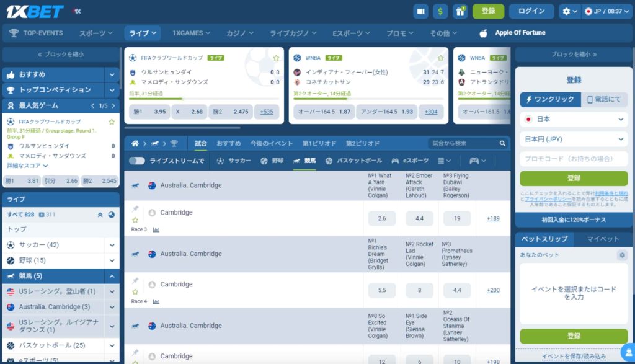This screenshot has width=635, height=364.
Task: Click the プロモコード input field
Action: pos(574,159)
